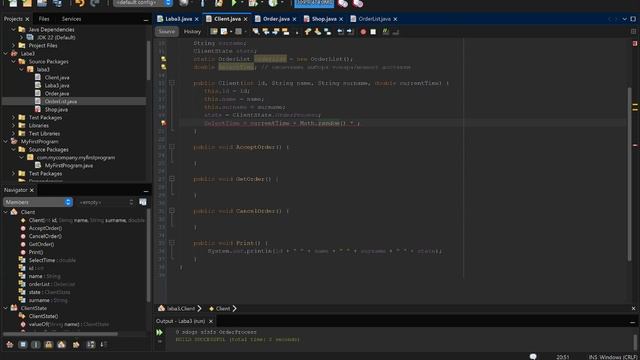
Task: Toggle Highlight Search in editor toolbar
Action: click(285, 31)
